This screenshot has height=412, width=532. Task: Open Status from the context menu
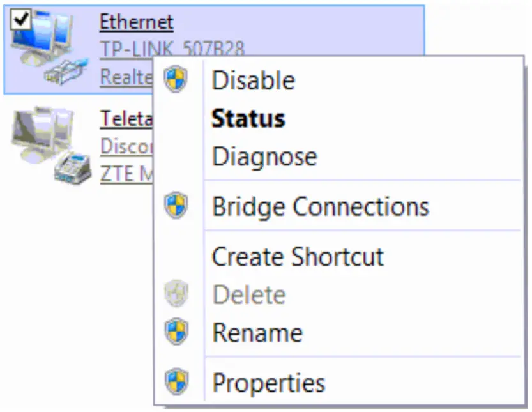tap(248, 118)
